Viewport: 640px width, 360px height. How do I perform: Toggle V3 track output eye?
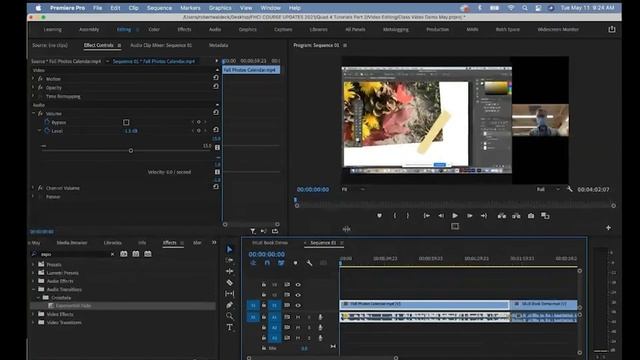(x=298, y=284)
